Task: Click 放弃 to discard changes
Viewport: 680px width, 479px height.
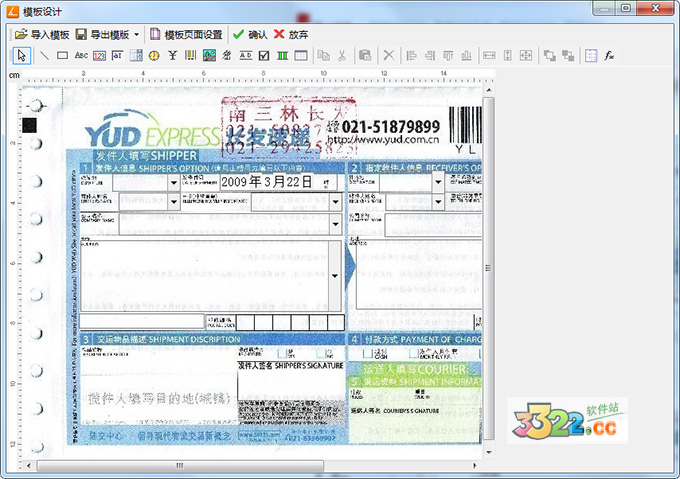Action: tap(291, 34)
